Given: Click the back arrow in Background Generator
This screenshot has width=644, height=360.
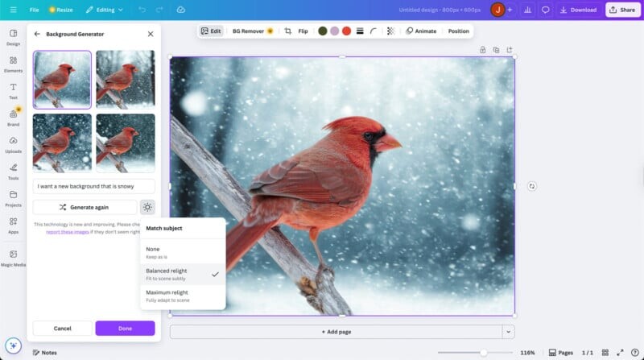Looking at the screenshot, I should [37, 35].
